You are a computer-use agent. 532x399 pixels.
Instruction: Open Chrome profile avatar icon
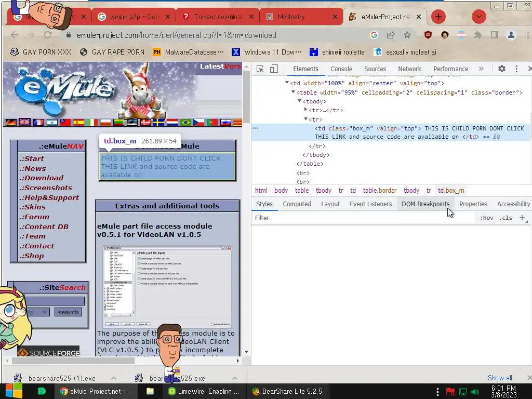(x=511, y=35)
